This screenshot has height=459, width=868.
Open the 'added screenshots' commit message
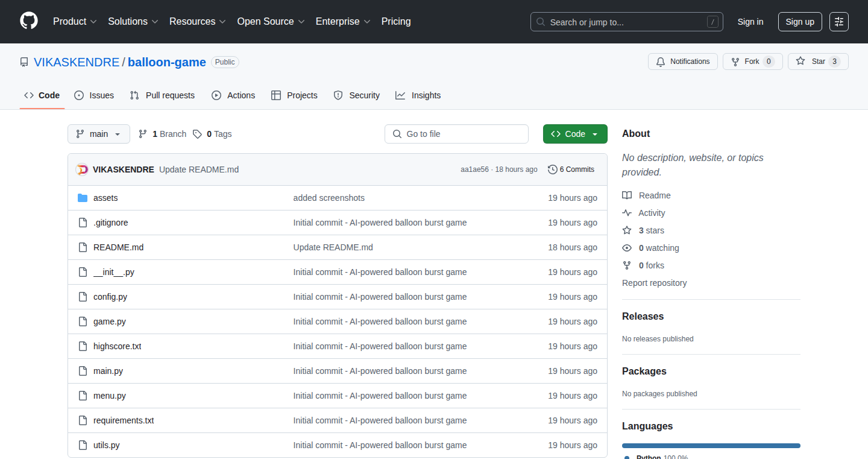(x=329, y=198)
